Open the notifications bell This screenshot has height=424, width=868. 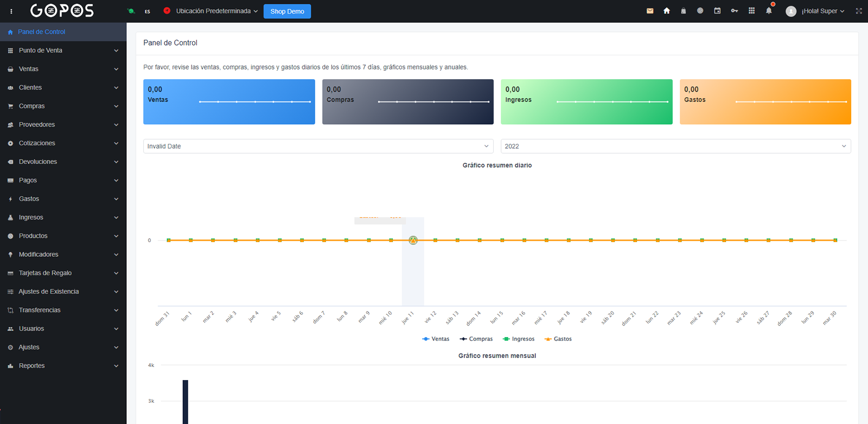tap(769, 11)
